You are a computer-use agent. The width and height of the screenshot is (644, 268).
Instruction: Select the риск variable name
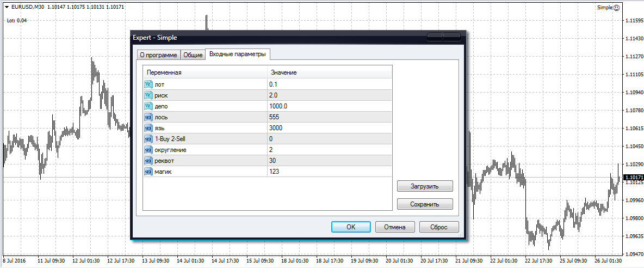(160, 95)
